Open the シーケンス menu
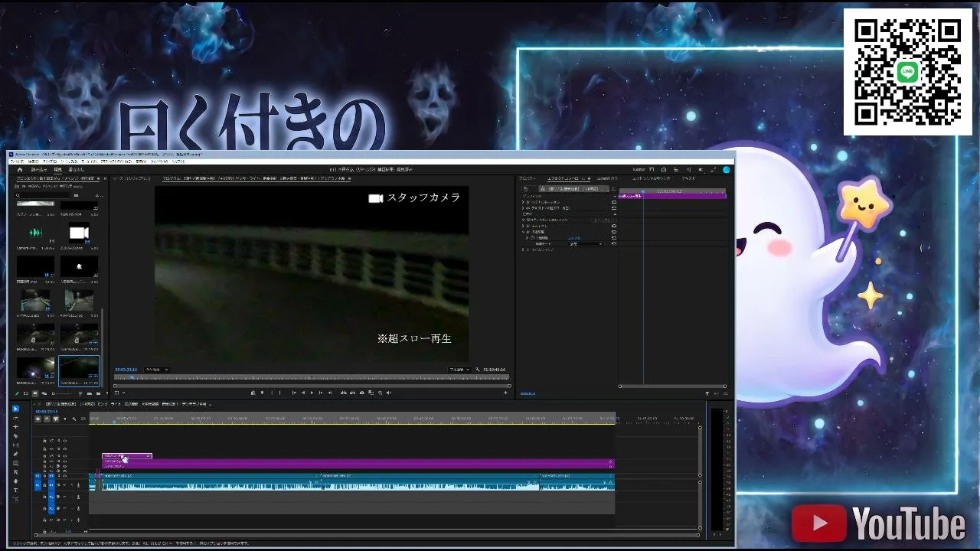The width and height of the screenshot is (980, 551). 69,161
